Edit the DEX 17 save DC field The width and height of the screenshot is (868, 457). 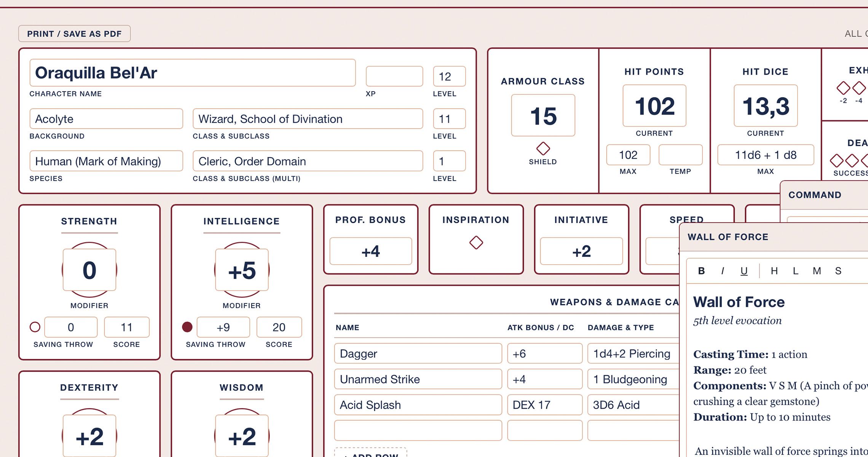[545, 404]
